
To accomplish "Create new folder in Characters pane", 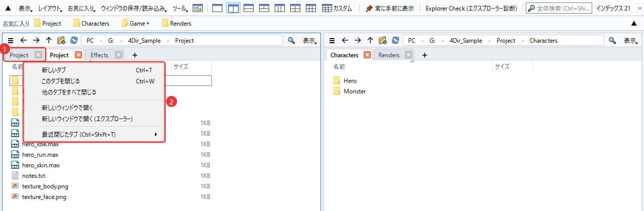I will tap(383, 41).
